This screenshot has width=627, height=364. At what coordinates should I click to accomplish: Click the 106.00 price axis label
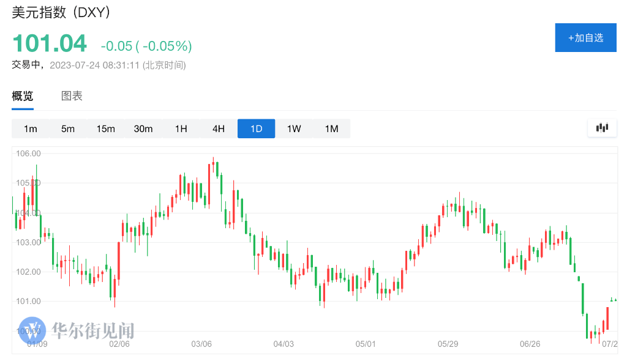point(28,153)
